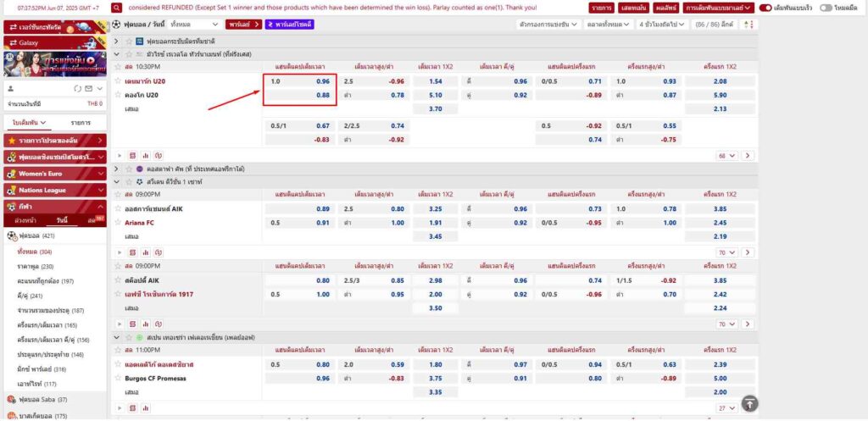Collapse the Sweden Division 1 league row
This screenshot has width=868, height=421.
click(x=117, y=182)
